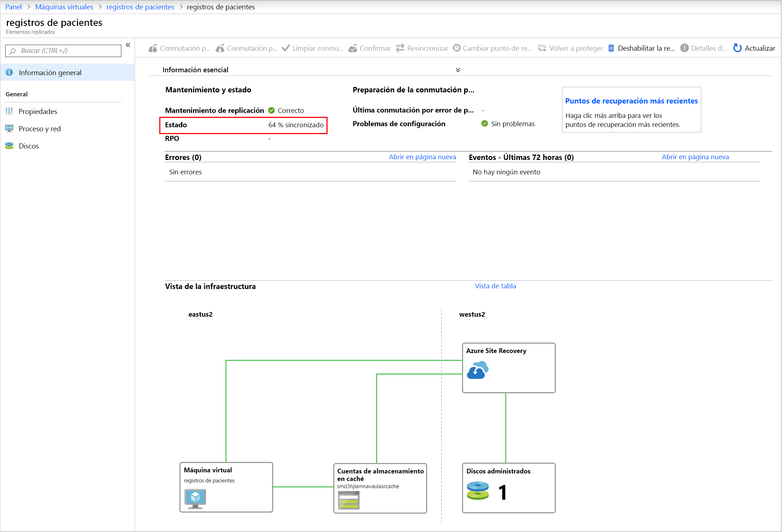Viewport: 782px width, 532px height.
Task: Click the Azure Site Recovery box
Action: coord(509,368)
